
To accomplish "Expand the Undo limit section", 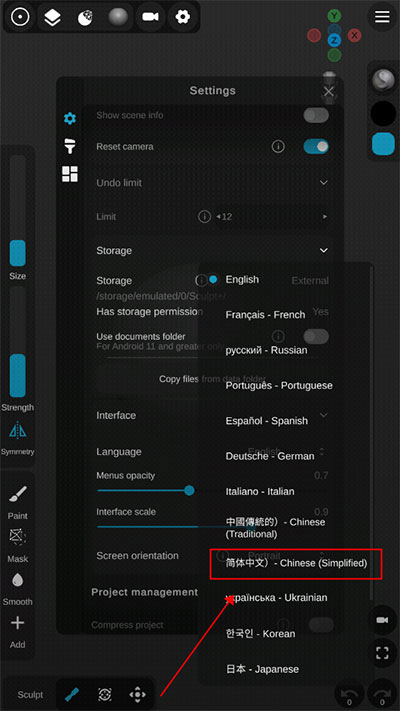I will tap(323, 183).
